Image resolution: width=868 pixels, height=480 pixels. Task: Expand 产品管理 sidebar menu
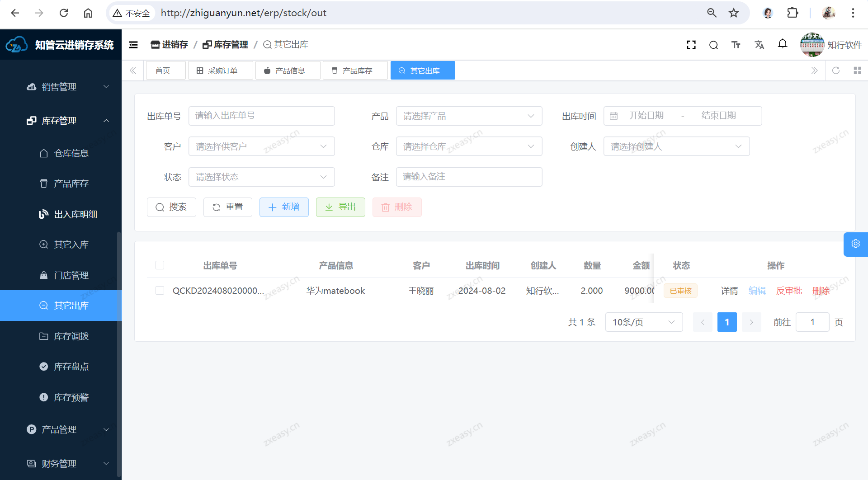pyautogui.click(x=61, y=429)
